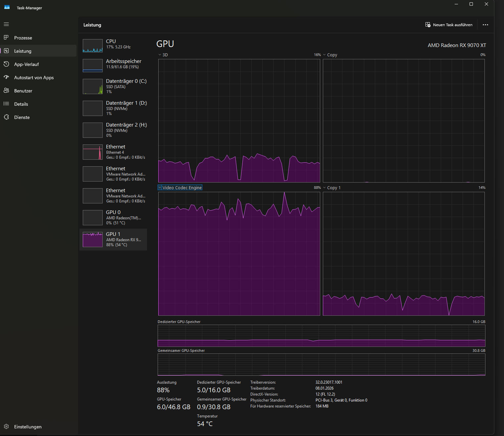504x436 pixels.
Task: Click the 5.0/16.0 GB dedicated memory value
Action: click(x=214, y=390)
